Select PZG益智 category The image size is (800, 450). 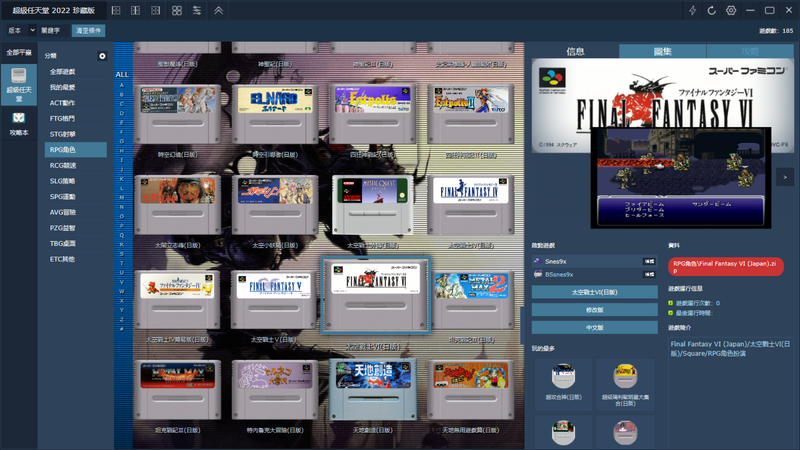(76, 228)
